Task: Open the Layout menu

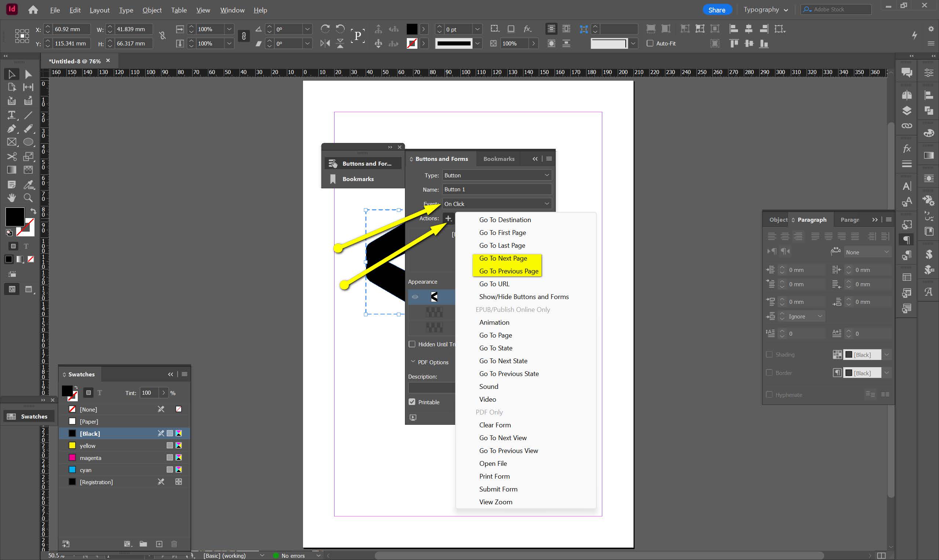Action: [99, 10]
